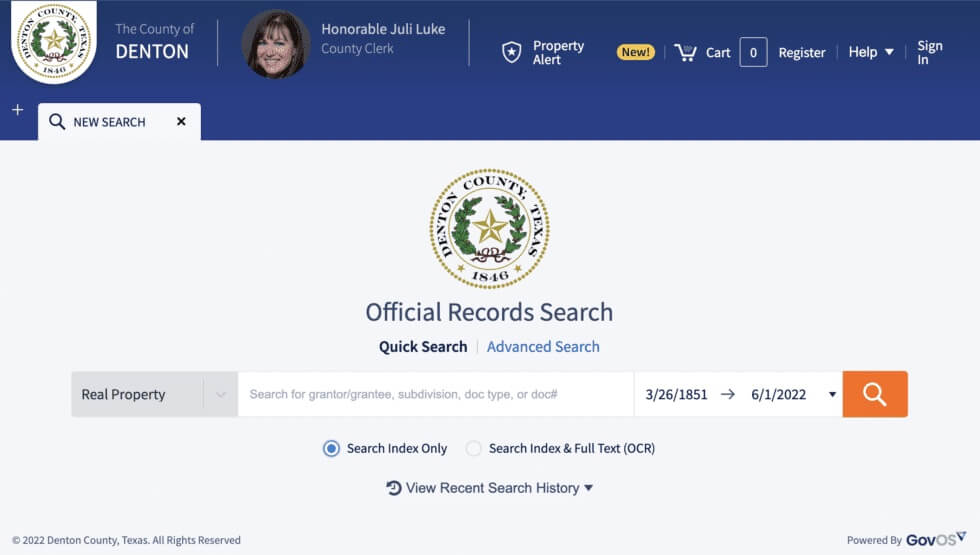Screen dimensions: 980x555
Task: Click the Denton County seal logo in header
Action: coord(54,42)
